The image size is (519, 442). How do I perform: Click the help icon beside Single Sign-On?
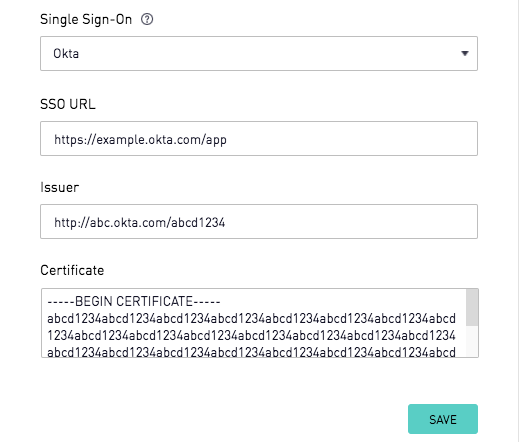point(147,19)
